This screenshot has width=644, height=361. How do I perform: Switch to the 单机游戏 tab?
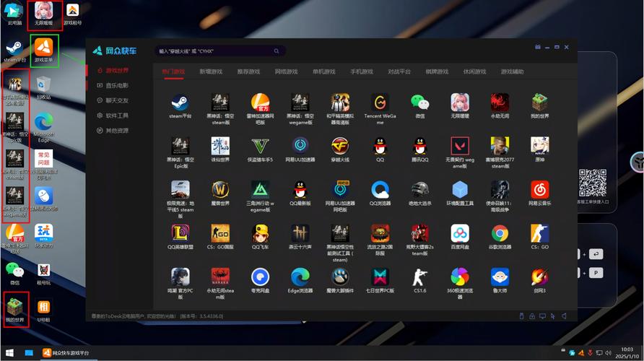[x=323, y=71]
